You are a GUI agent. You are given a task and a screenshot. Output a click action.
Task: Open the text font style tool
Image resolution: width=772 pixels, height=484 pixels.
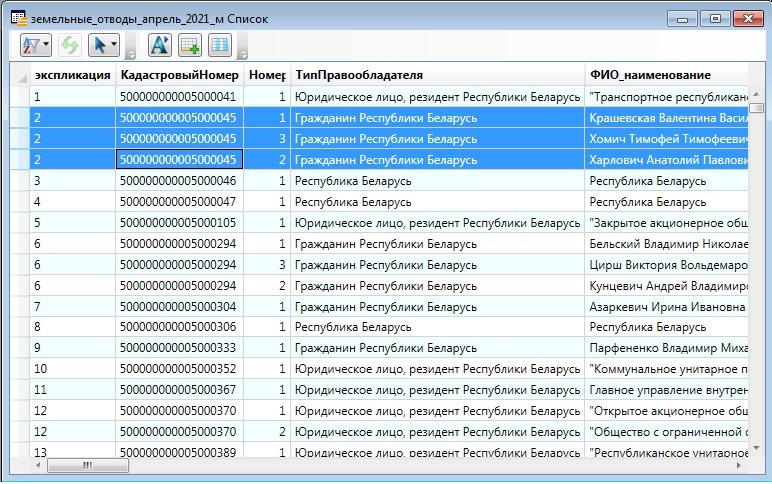[x=160, y=45]
